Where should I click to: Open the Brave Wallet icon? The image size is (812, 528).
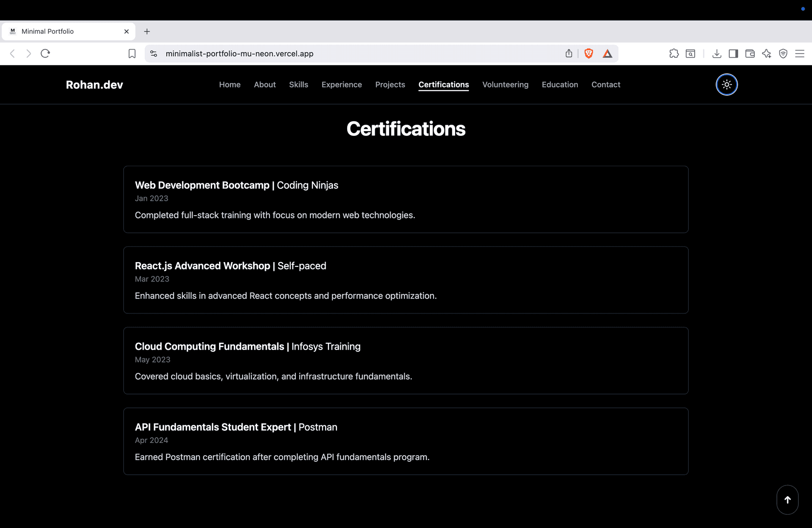(750, 54)
